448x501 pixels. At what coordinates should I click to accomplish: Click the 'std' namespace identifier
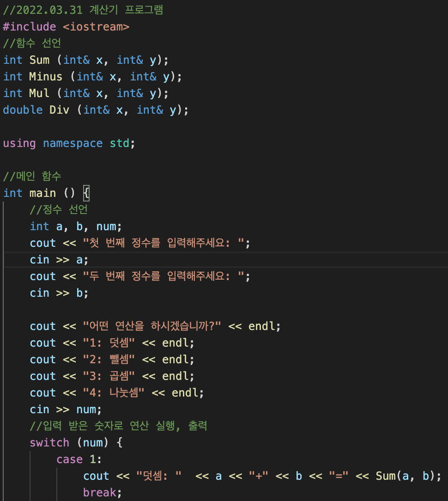click(120, 143)
